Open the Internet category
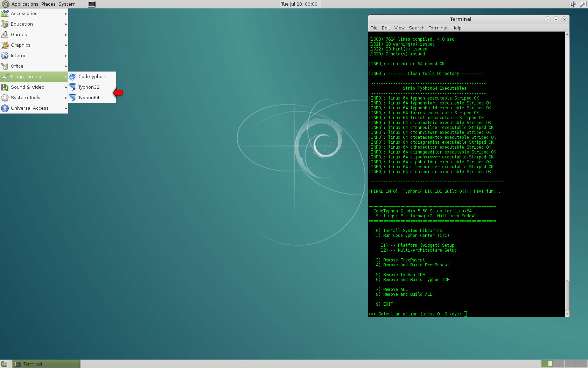 click(34, 56)
